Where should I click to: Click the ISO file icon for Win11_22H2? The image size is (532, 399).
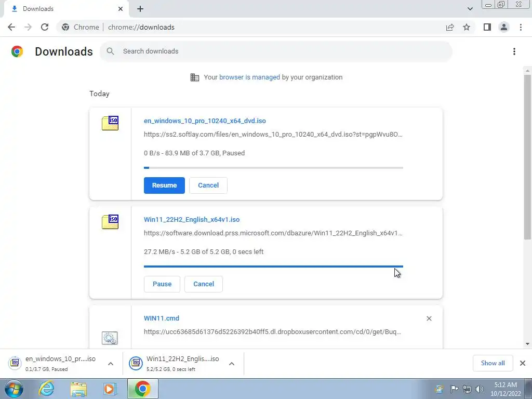click(110, 222)
